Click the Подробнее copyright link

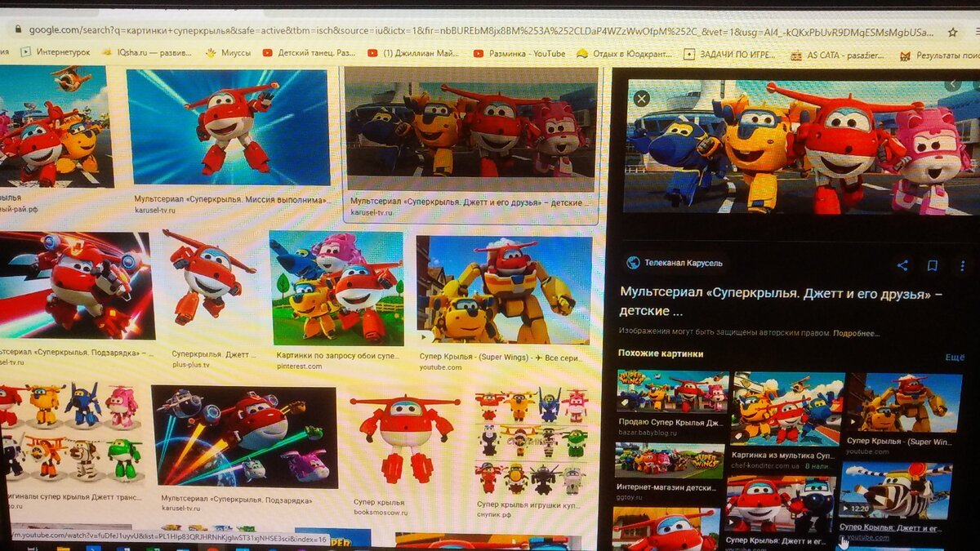tap(856, 333)
